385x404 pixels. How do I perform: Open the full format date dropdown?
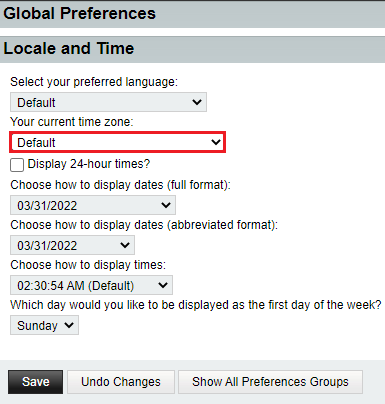tap(93, 205)
